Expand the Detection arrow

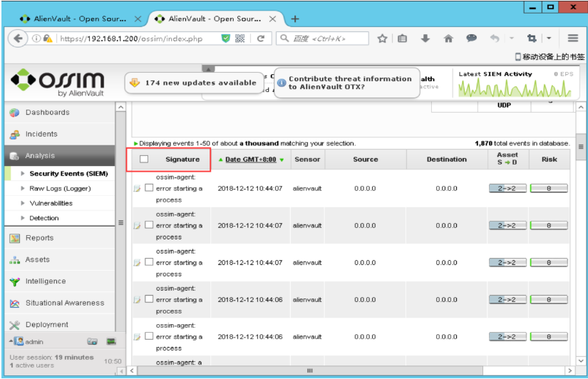tap(23, 218)
